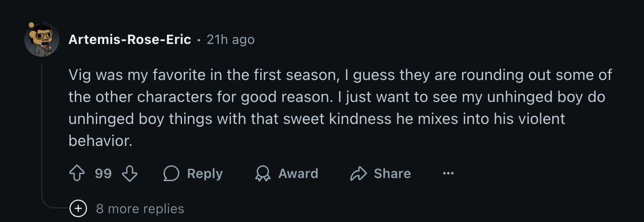Viewport: 644px width, 222px height.
Task: Click the Reply label
Action: pos(204,174)
